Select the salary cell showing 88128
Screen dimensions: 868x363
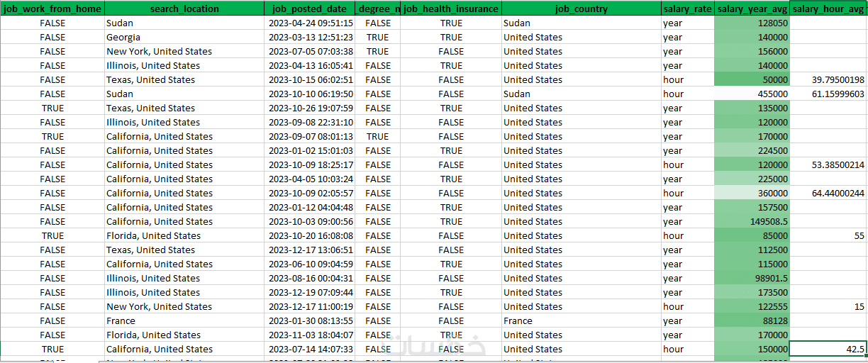(752, 321)
